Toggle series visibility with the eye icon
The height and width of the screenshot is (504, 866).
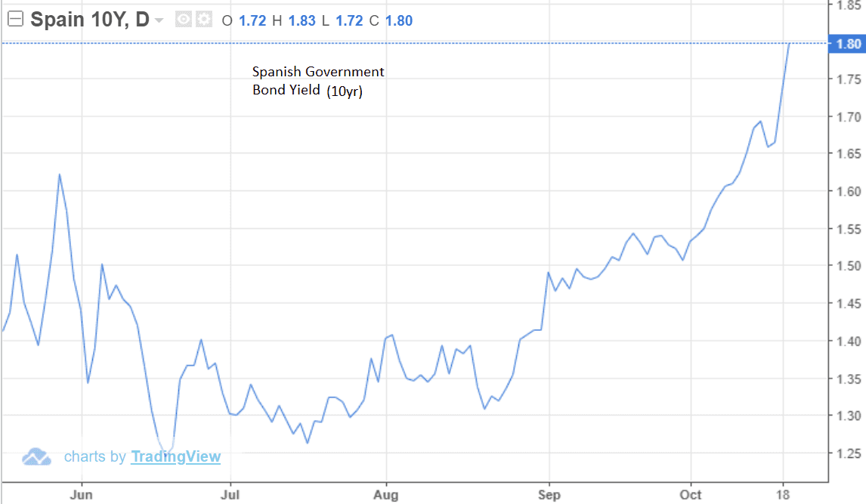pos(184,20)
